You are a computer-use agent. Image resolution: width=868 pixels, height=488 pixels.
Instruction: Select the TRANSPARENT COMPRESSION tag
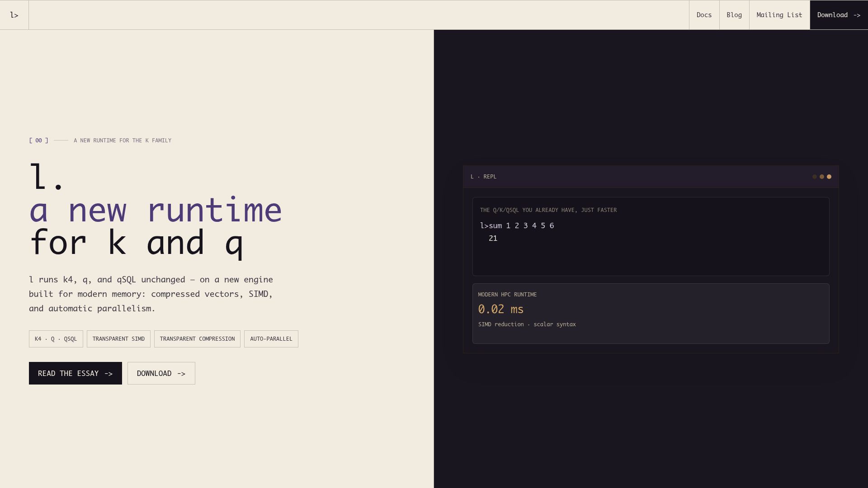tap(197, 339)
